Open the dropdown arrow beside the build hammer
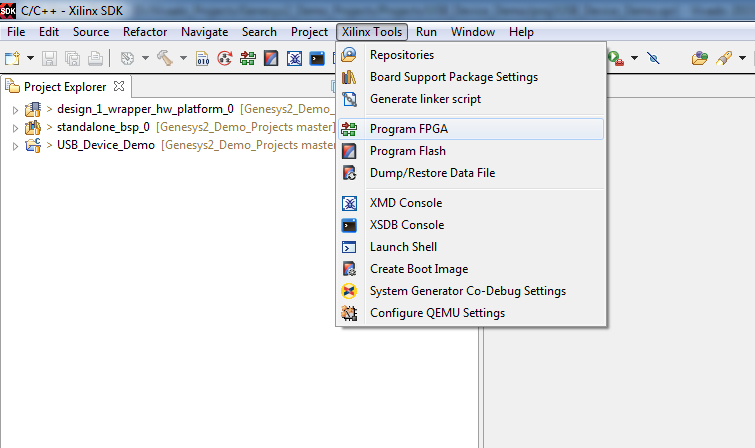 pos(183,58)
